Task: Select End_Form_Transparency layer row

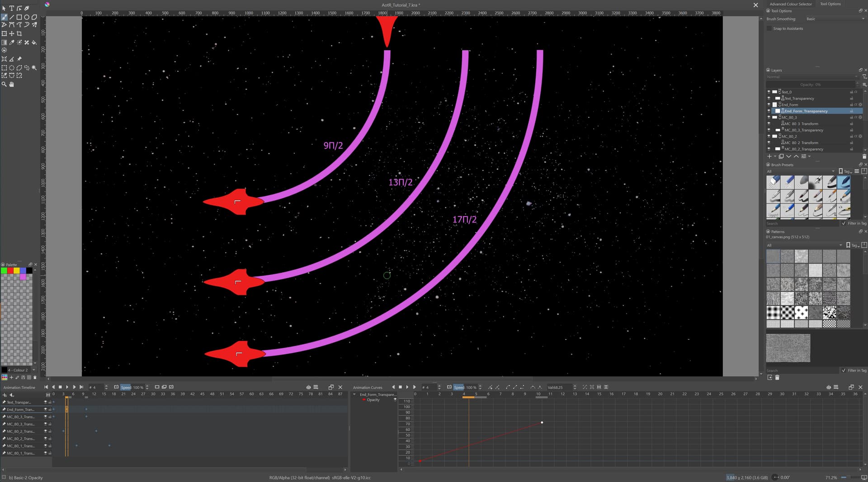Action: pyautogui.click(x=817, y=111)
